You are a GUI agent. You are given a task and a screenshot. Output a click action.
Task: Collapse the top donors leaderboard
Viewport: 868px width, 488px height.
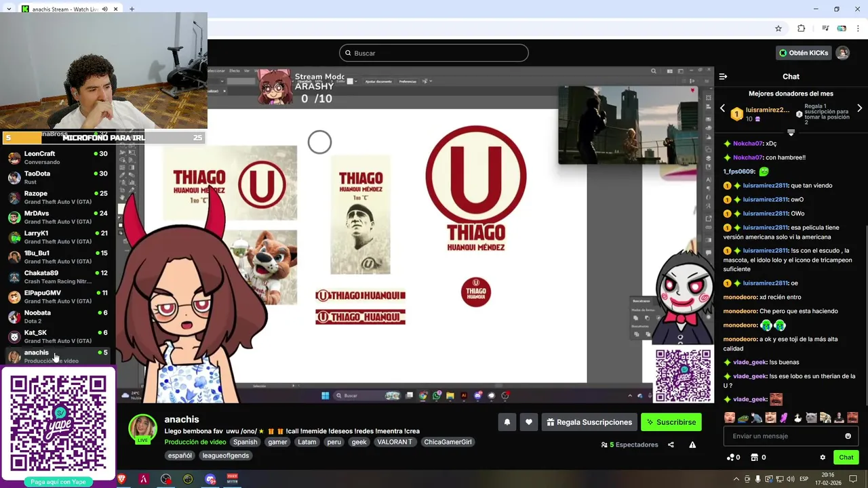tap(791, 132)
